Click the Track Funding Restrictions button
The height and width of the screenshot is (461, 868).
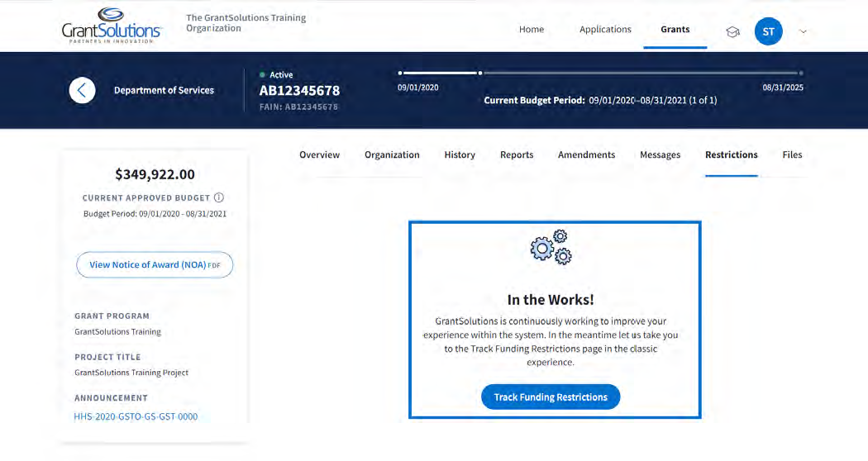pos(551,397)
